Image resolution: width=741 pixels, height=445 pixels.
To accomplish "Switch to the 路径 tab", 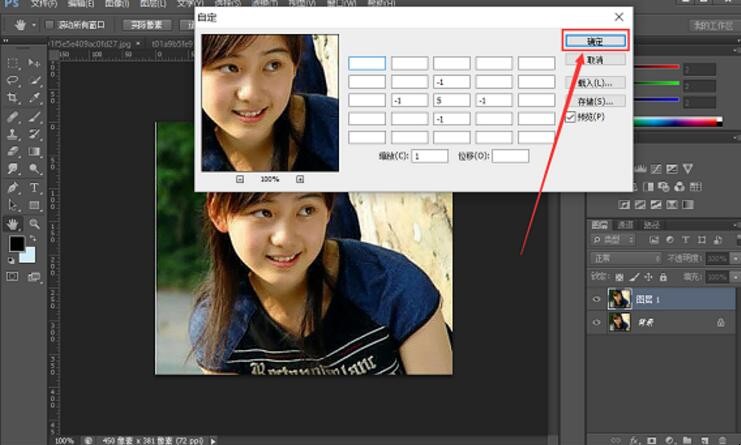I will tap(652, 225).
